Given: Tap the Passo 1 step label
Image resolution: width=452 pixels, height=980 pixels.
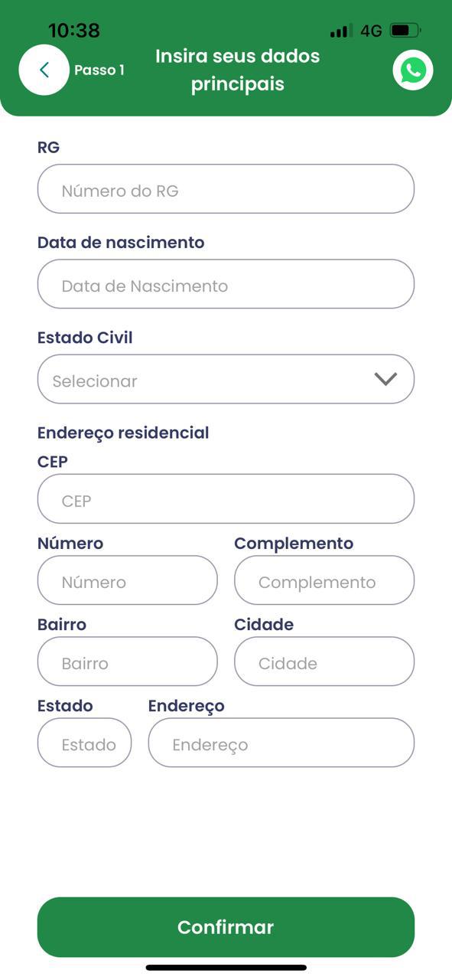Looking at the screenshot, I should [99, 70].
